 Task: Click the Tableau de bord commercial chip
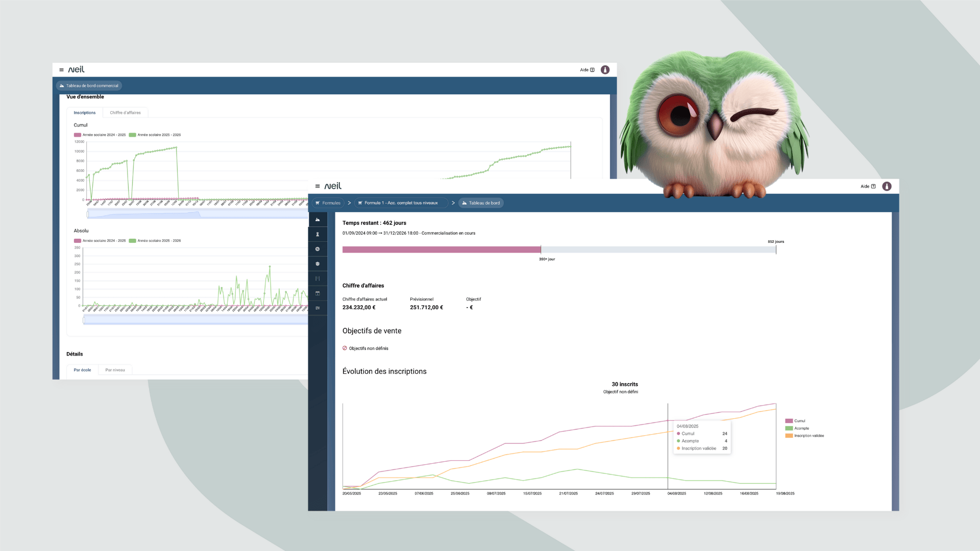(89, 86)
